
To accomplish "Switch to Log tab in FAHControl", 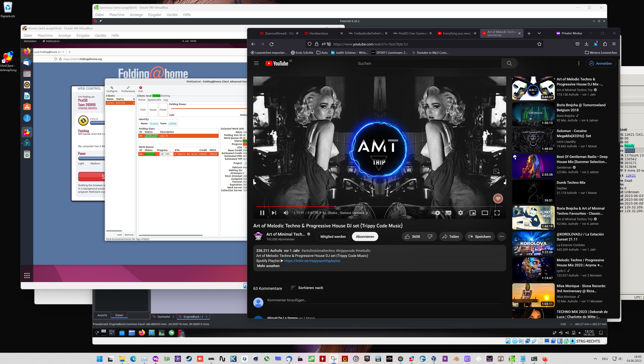I will click(x=166, y=100).
